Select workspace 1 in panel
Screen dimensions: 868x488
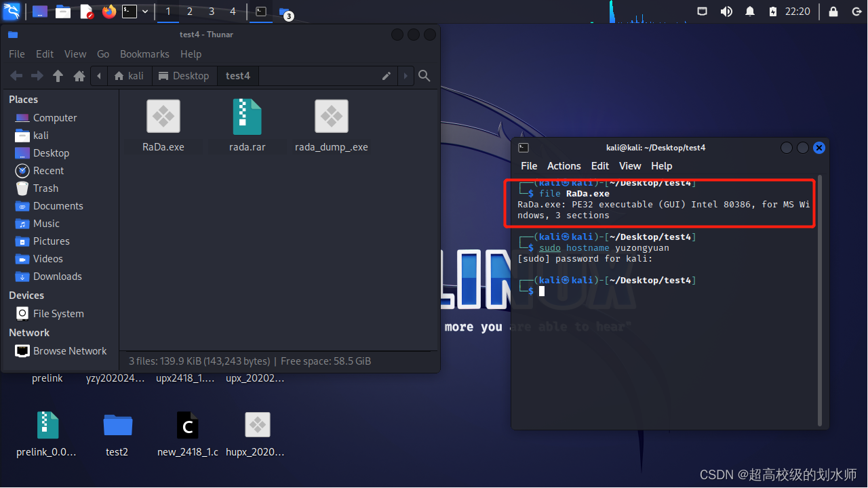coord(168,12)
